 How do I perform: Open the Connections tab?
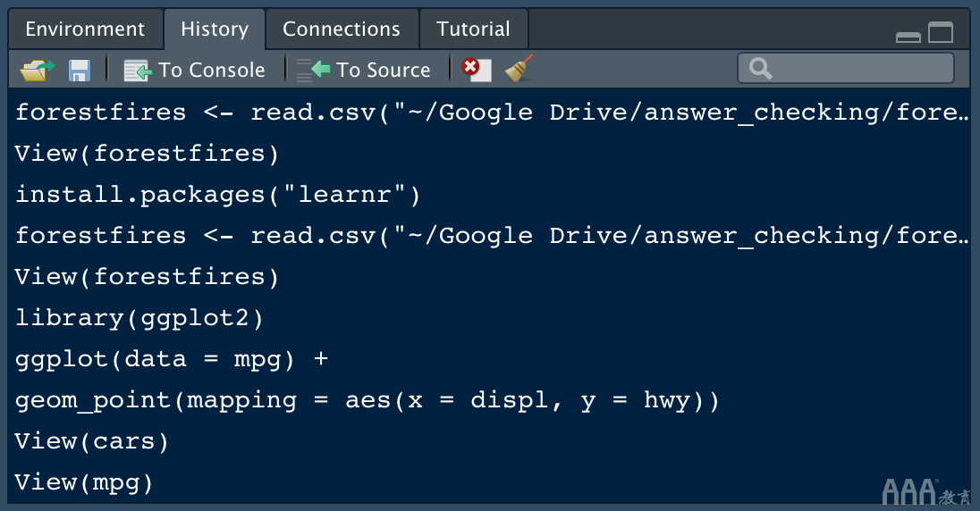pyautogui.click(x=341, y=29)
